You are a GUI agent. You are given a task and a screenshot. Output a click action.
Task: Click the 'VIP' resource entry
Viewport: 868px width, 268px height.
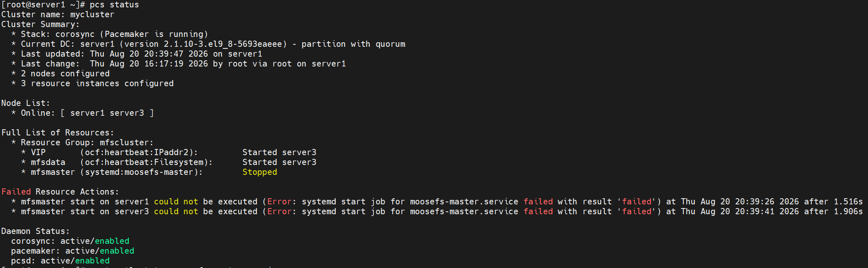(x=38, y=153)
